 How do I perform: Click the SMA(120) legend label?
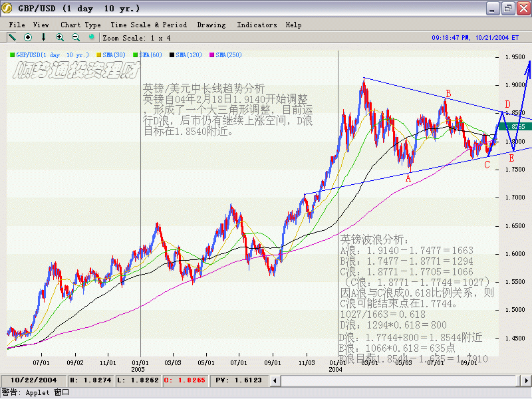(190, 55)
